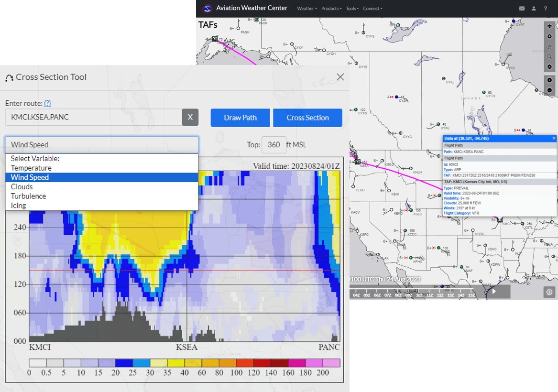Click the route entry field showing KMCI.KSEA.PANC
Screen dimensions: 558x392
[x=91, y=118]
